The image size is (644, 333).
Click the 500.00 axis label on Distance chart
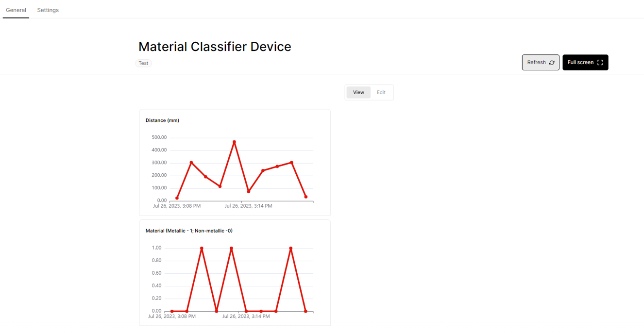click(159, 137)
